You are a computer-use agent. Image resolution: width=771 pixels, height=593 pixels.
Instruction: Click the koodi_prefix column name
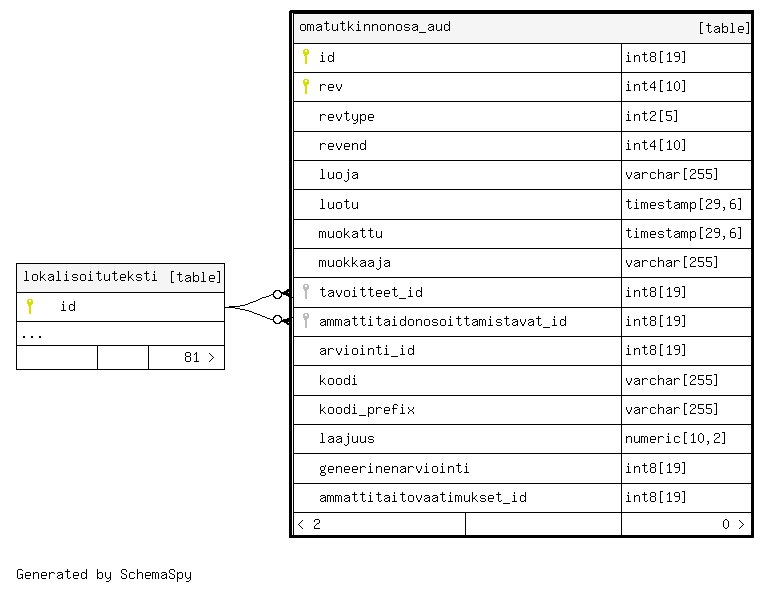(366, 409)
